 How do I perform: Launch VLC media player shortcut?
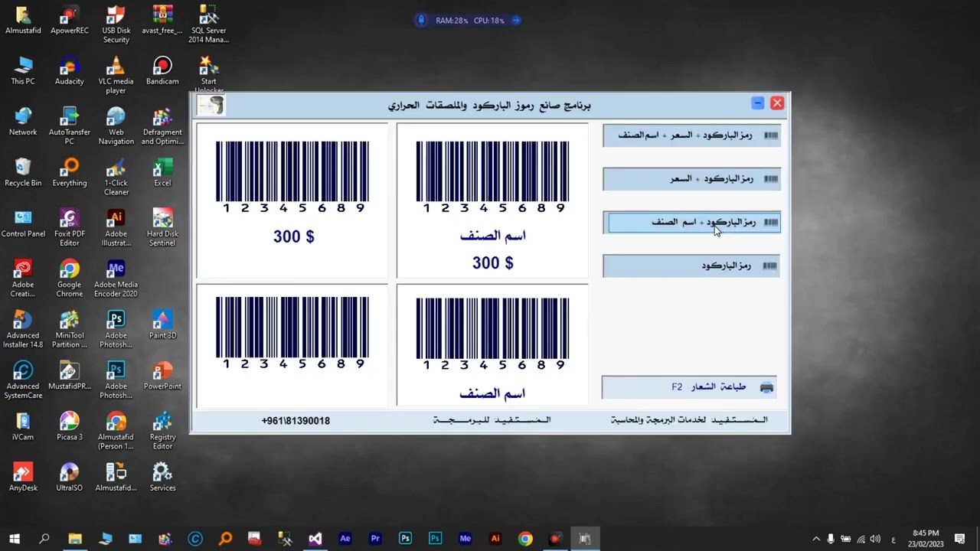(116, 75)
